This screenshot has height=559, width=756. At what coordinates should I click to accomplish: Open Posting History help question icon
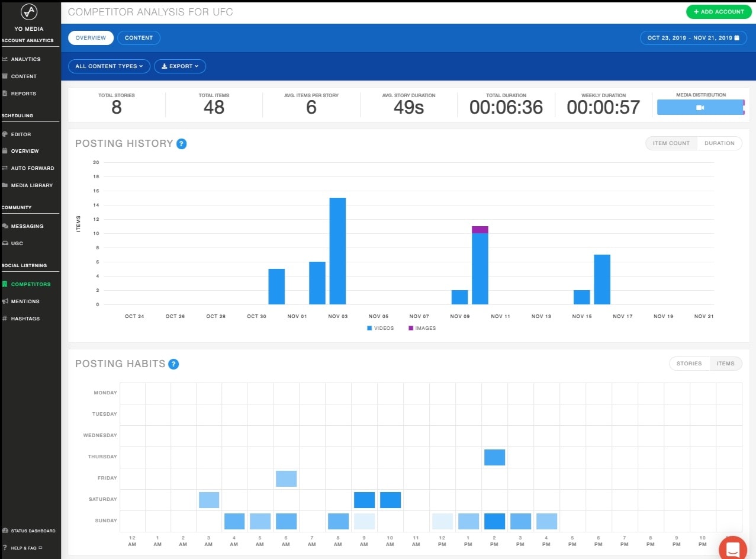tap(182, 143)
